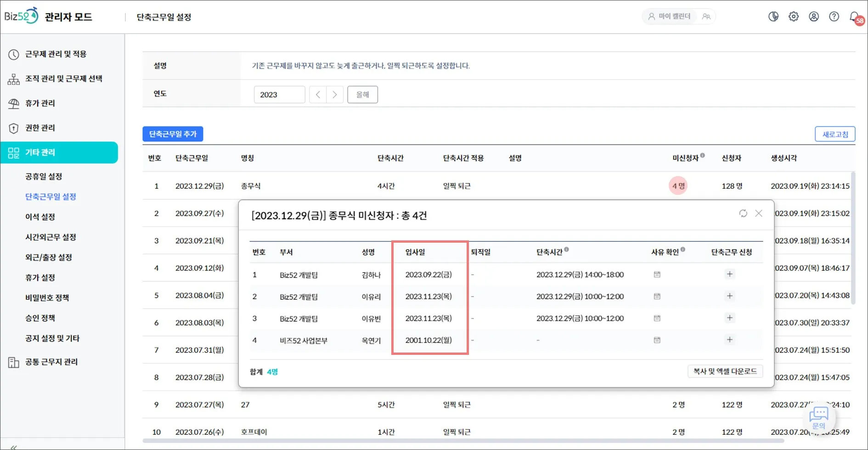Open the settings gear icon

coord(794,17)
